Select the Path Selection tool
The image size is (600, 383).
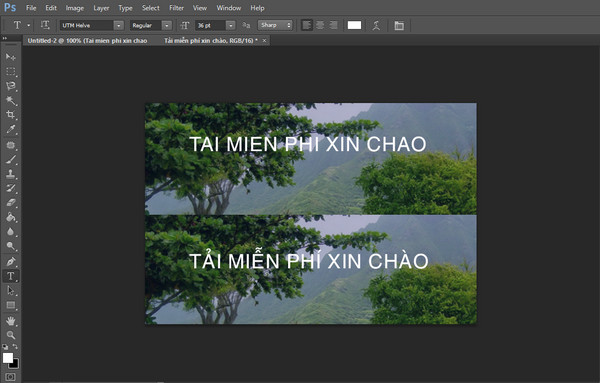10,291
